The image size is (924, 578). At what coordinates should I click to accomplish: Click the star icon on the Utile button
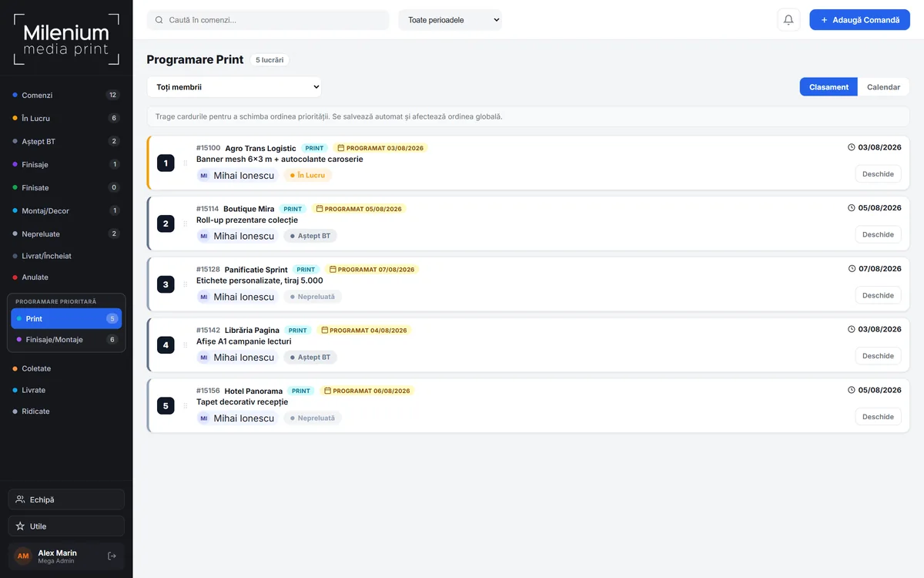21,526
